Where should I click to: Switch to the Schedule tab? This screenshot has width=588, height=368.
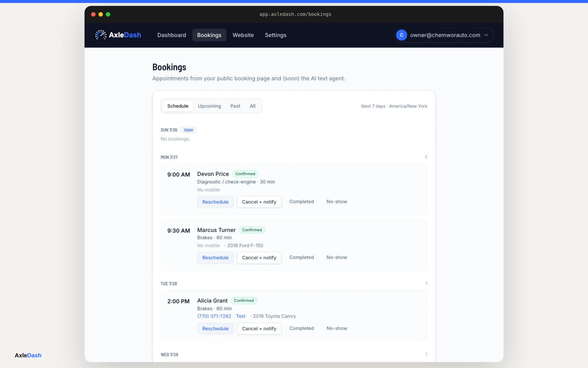coord(178,106)
